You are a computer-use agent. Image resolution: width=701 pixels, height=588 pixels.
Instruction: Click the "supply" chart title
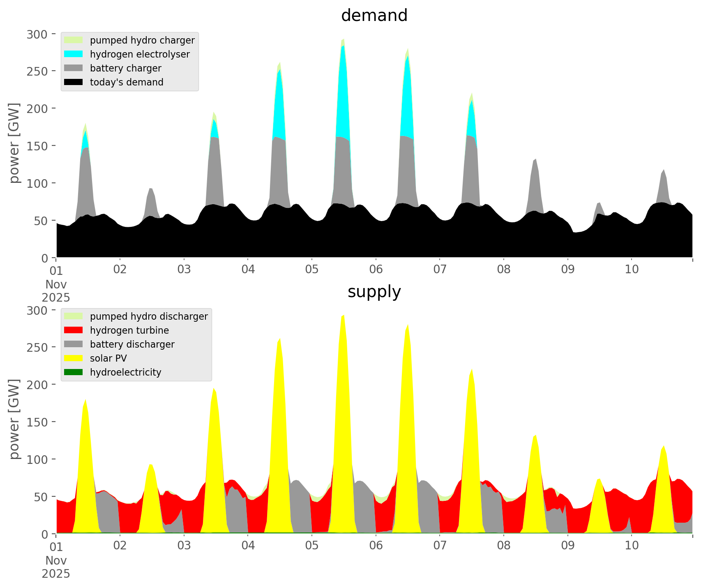(x=374, y=292)
